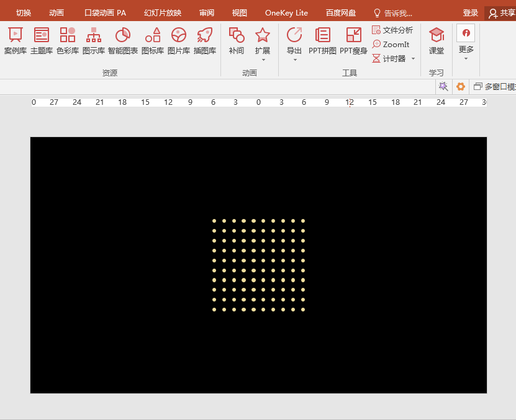
Task: Open the 口袋动画 PA tab
Action: click(106, 13)
